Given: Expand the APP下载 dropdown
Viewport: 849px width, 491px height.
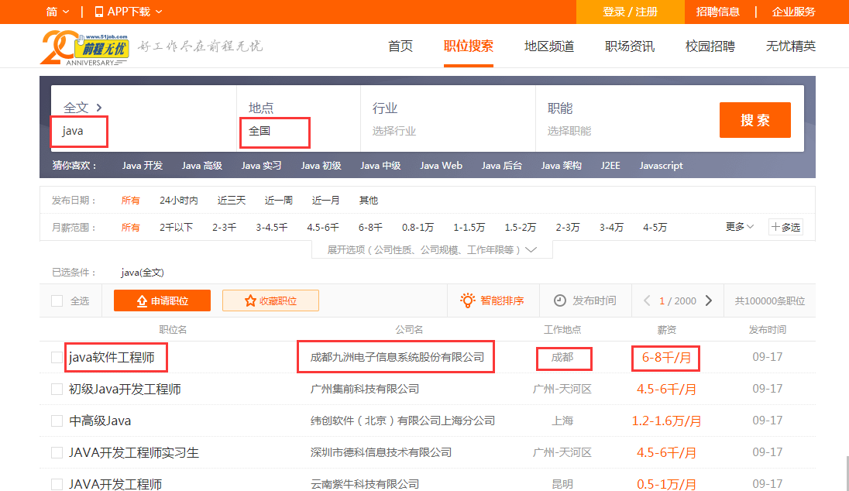Looking at the screenshot, I should click(x=128, y=11).
